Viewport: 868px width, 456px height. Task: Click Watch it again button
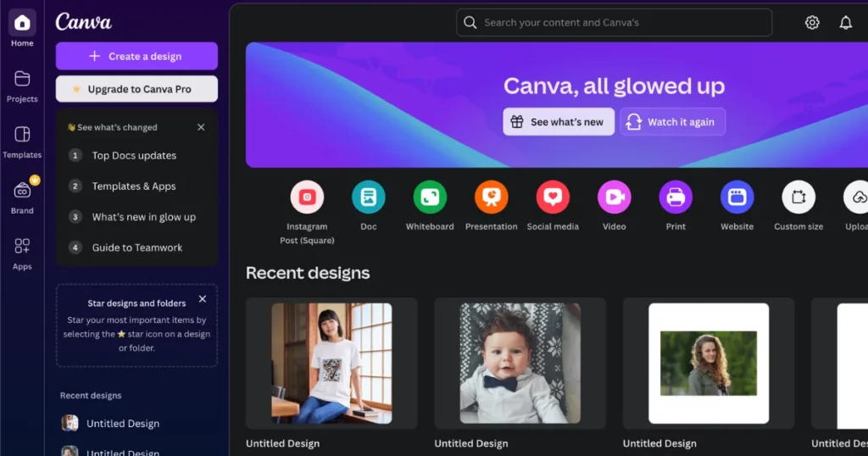click(x=672, y=122)
